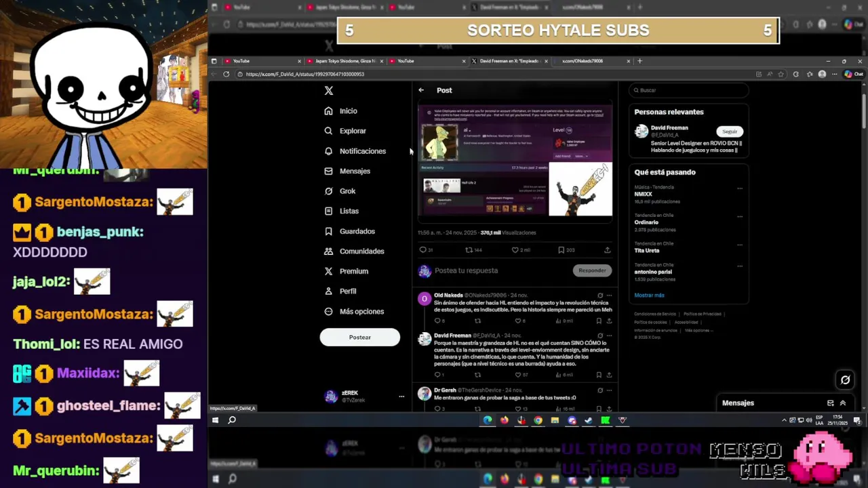The height and width of the screenshot is (488, 868).
Task: Open Comunidades in the sidebar
Action: point(354,251)
